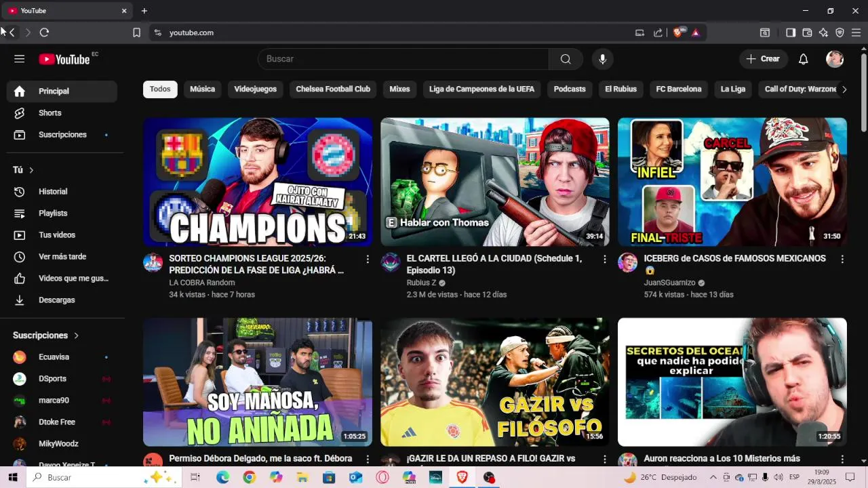Start voice search with microphone icon
The image size is (868, 488).
coord(602,59)
